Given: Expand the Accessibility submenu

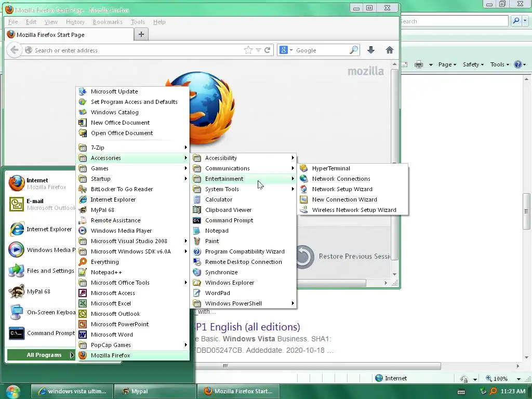Looking at the screenshot, I should (243, 158).
